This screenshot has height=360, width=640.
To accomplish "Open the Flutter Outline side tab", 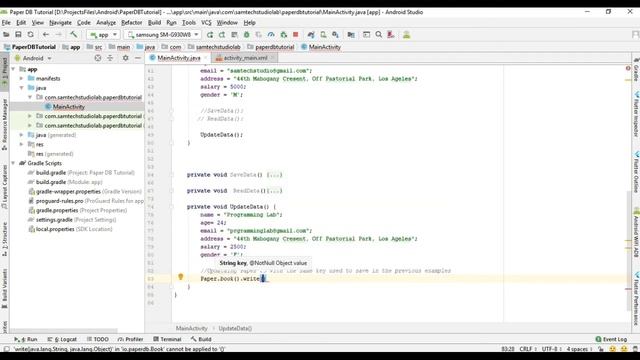I will point(636,171).
